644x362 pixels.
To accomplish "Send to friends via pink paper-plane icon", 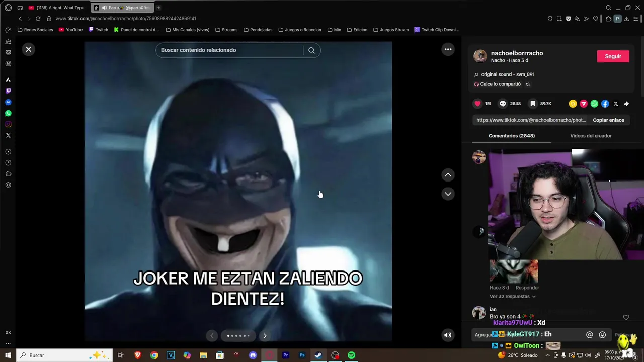I will (x=584, y=104).
